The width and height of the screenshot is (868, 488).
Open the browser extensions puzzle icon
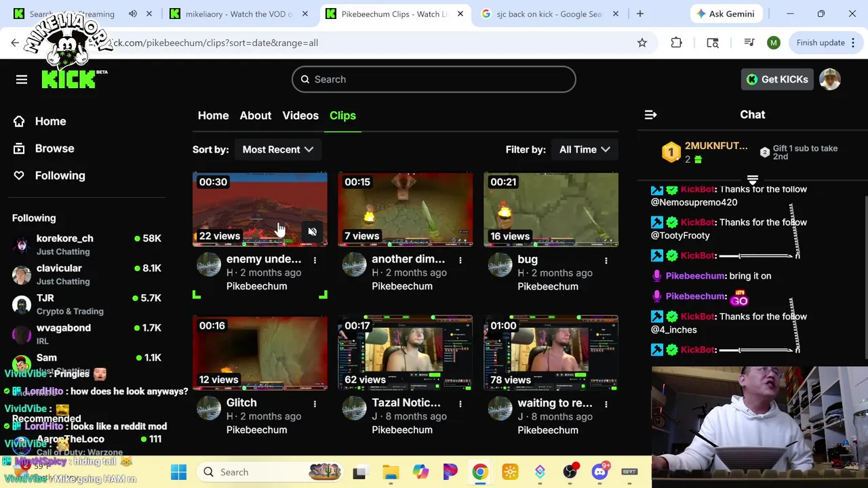click(676, 43)
